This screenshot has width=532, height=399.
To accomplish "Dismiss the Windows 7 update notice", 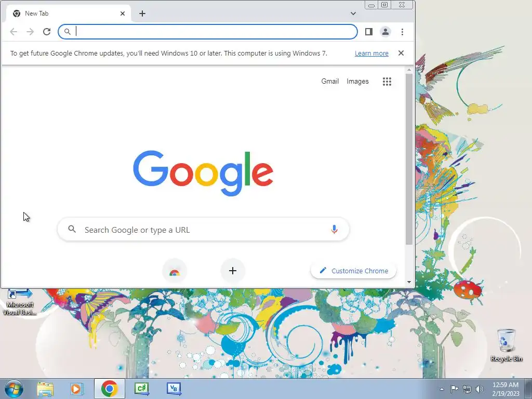I will [401, 53].
